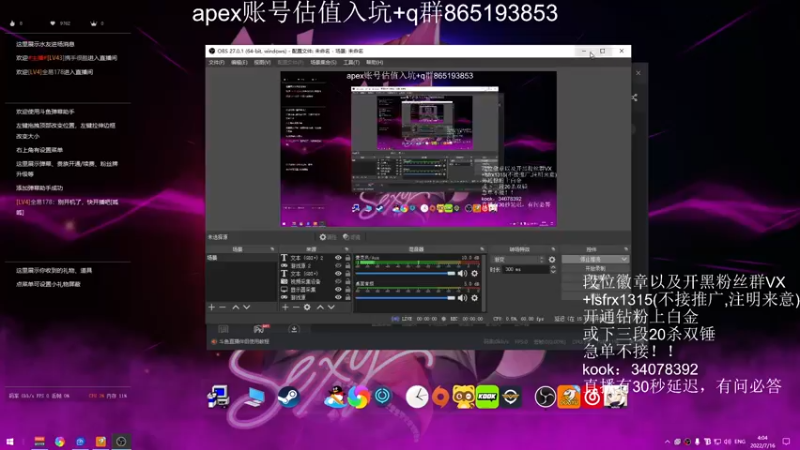Open the 视图(V) menu
Viewport: 800px width, 450px height.
point(262,62)
